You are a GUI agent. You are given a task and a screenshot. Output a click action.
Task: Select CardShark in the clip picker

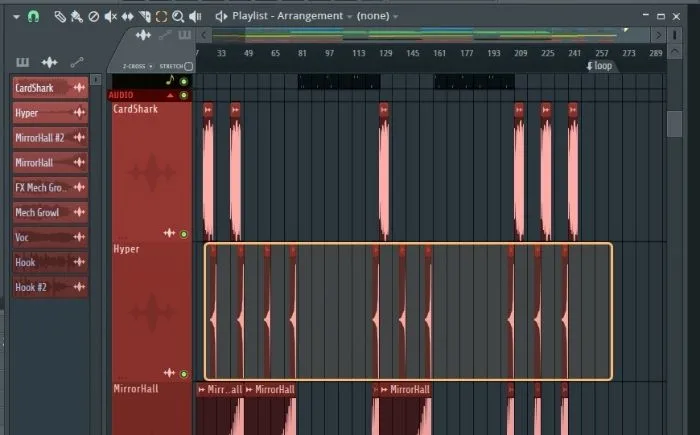point(50,88)
